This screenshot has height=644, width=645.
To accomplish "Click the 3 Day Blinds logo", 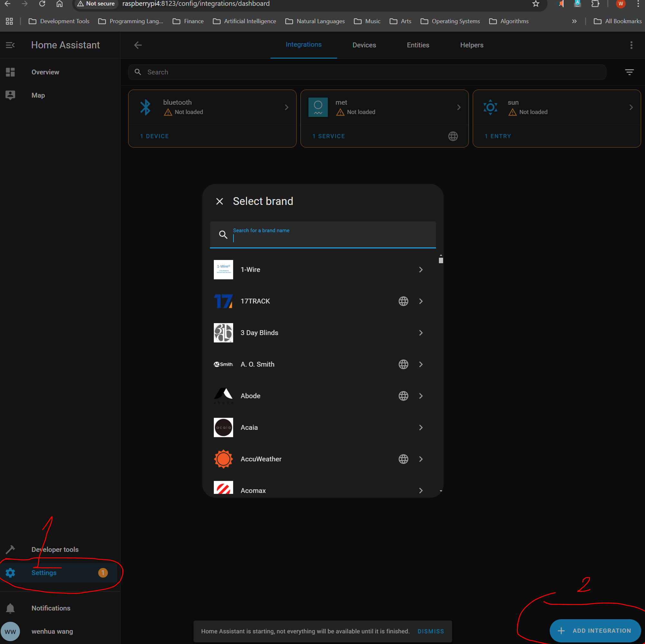I will coord(223,333).
